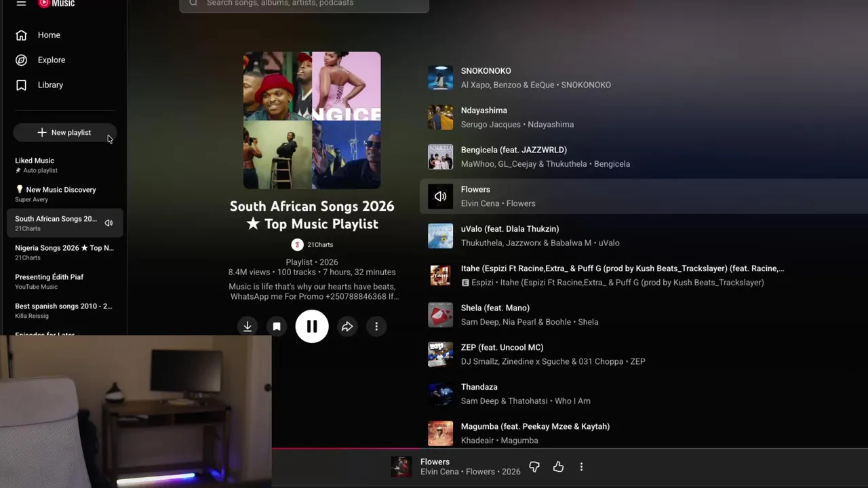Click the Home house icon
Viewport: 868px width, 488px height.
[21, 35]
